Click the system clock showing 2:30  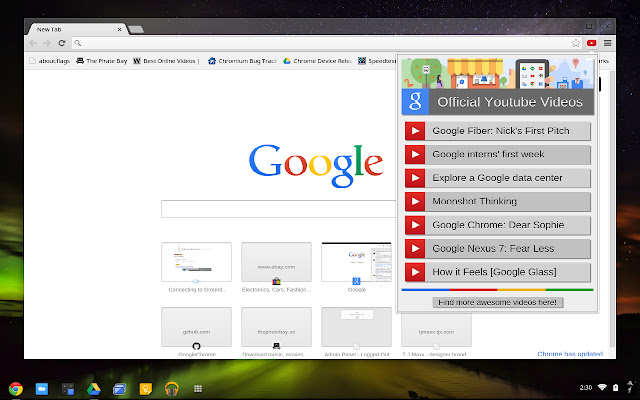point(586,387)
